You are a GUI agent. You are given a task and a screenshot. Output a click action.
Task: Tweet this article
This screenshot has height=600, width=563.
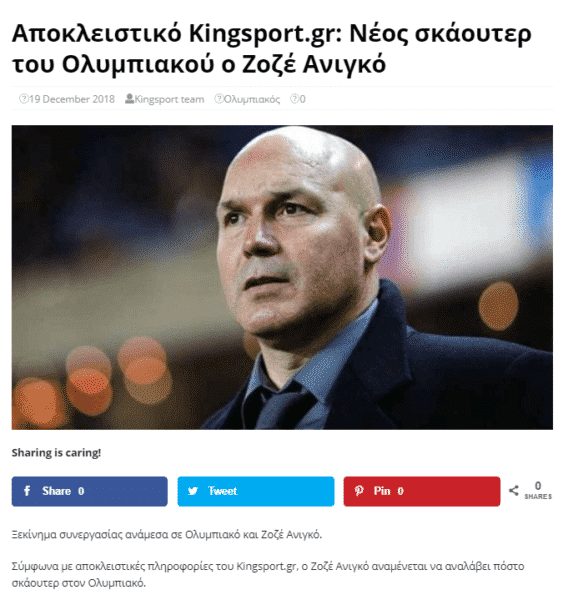coord(256,491)
